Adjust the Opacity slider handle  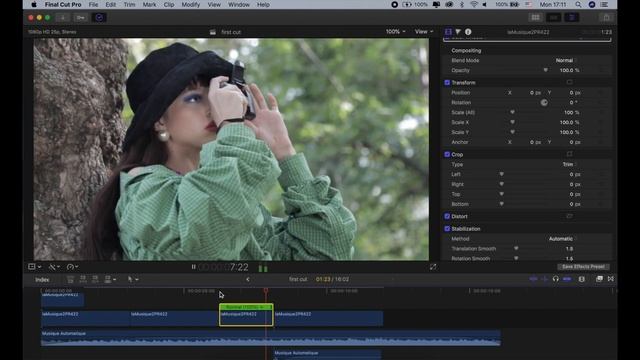545,70
